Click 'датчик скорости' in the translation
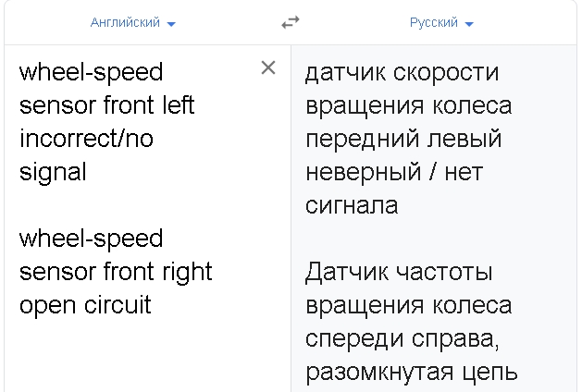The image size is (582, 392). click(402, 72)
